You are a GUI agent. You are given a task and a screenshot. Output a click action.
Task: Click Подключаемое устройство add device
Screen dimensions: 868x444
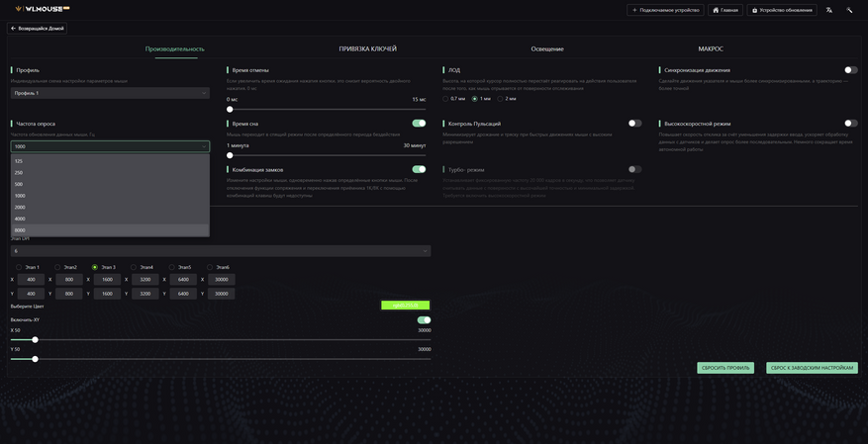coord(665,10)
